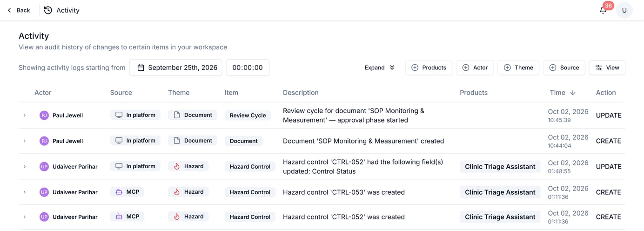Image resolution: width=644 pixels, height=231 pixels.
Task: Open the View settings button
Action: pyautogui.click(x=607, y=68)
